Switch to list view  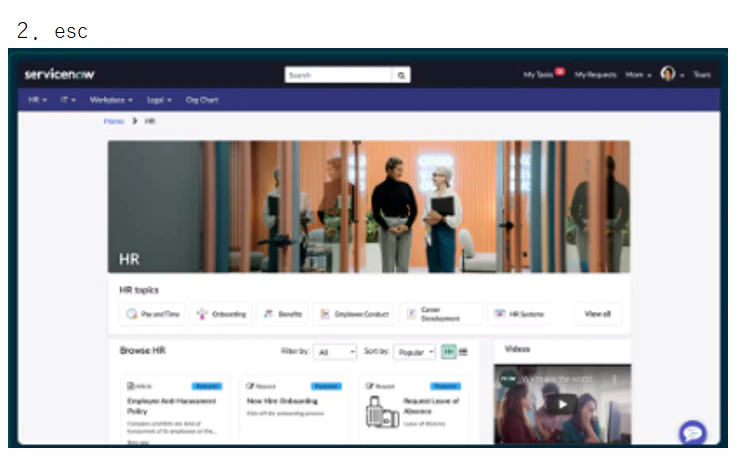click(x=463, y=352)
